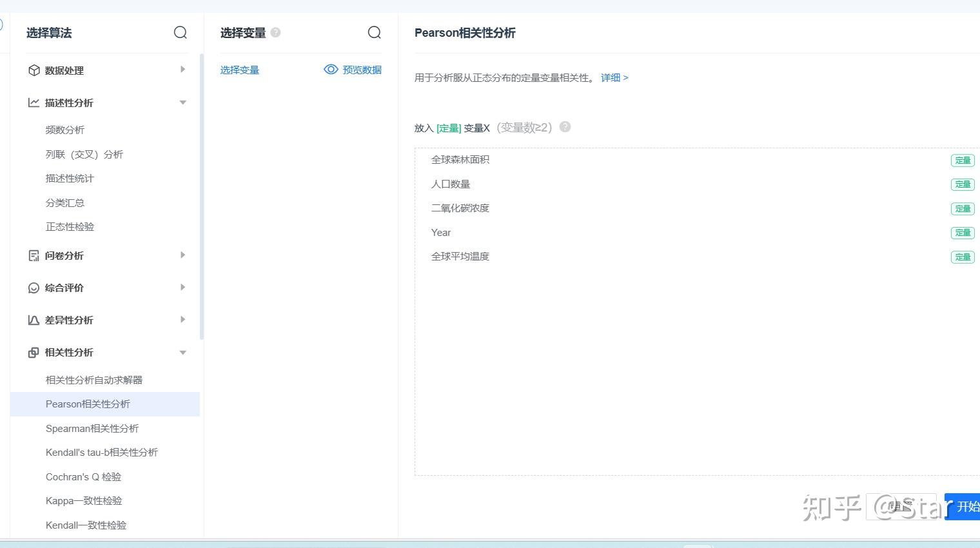Click the 定量 tag on 全球森林面积 row

(x=963, y=161)
